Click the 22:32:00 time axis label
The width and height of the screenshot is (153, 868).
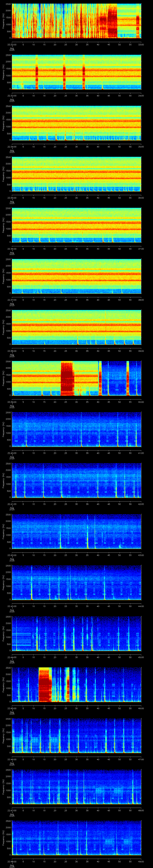tap(12, 44)
